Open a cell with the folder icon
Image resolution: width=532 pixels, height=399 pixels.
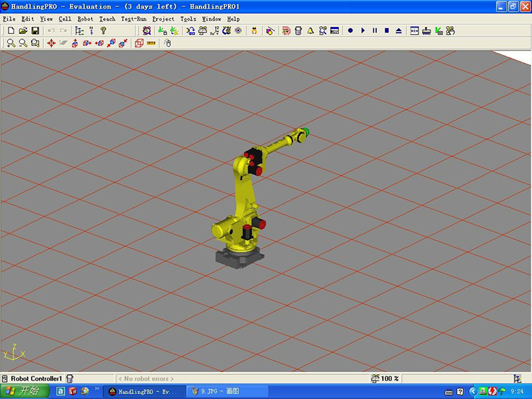pos(23,31)
